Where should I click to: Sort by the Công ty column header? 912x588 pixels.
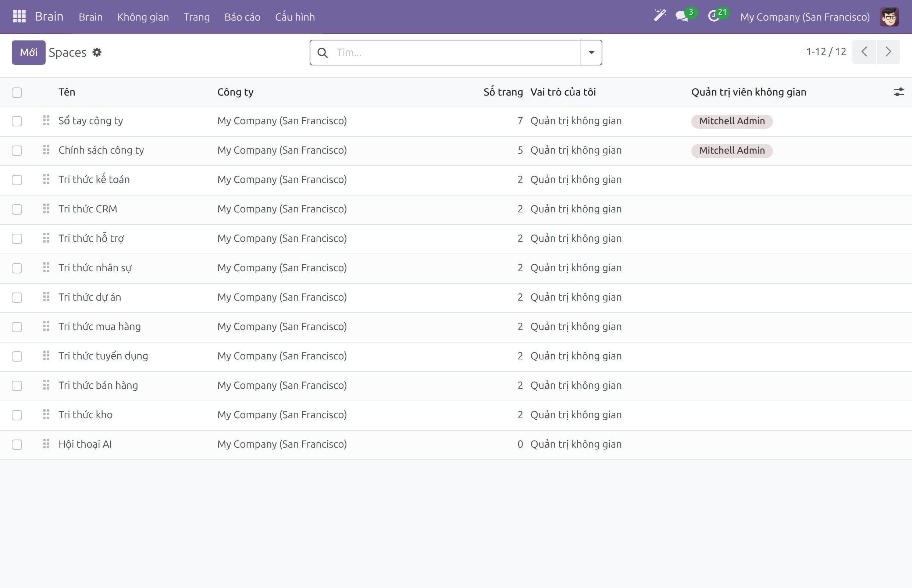pos(235,92)
